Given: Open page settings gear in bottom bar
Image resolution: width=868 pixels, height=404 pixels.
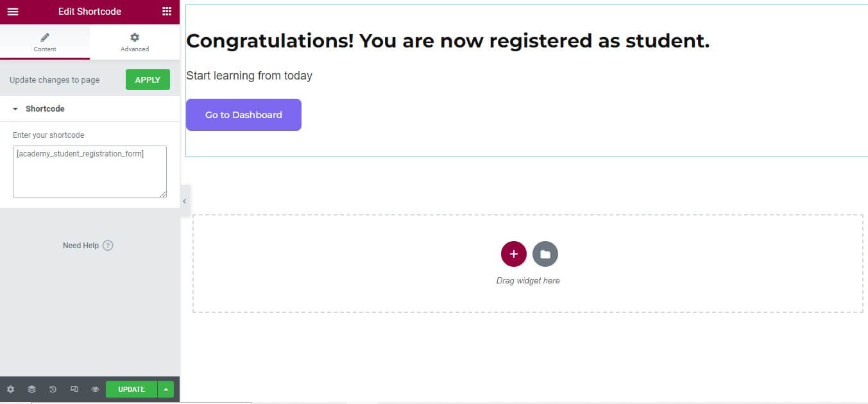Looking at the screenshot, I should [x=10, y=389].
